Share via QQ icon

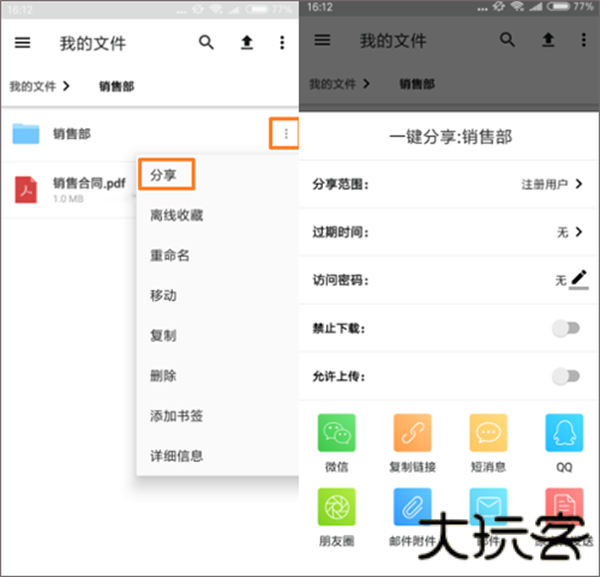pos(564,433)
